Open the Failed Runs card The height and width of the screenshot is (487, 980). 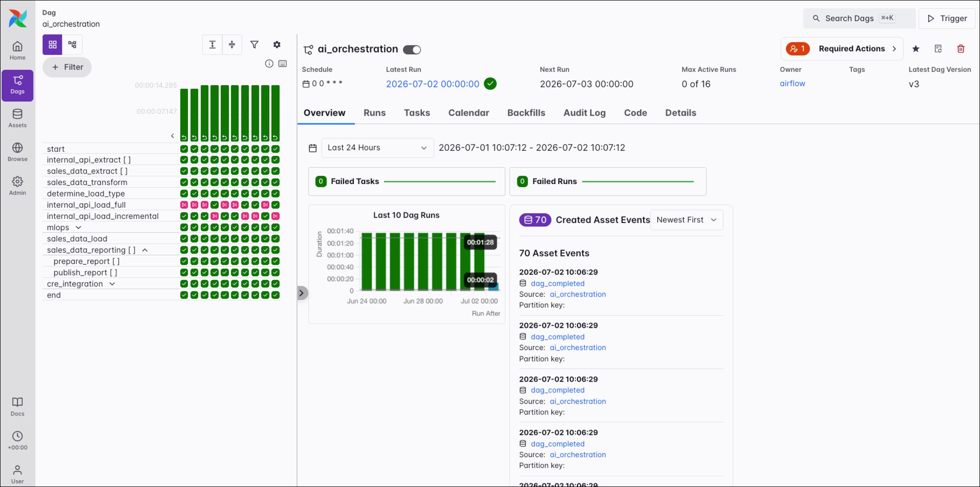coord(607,181)
